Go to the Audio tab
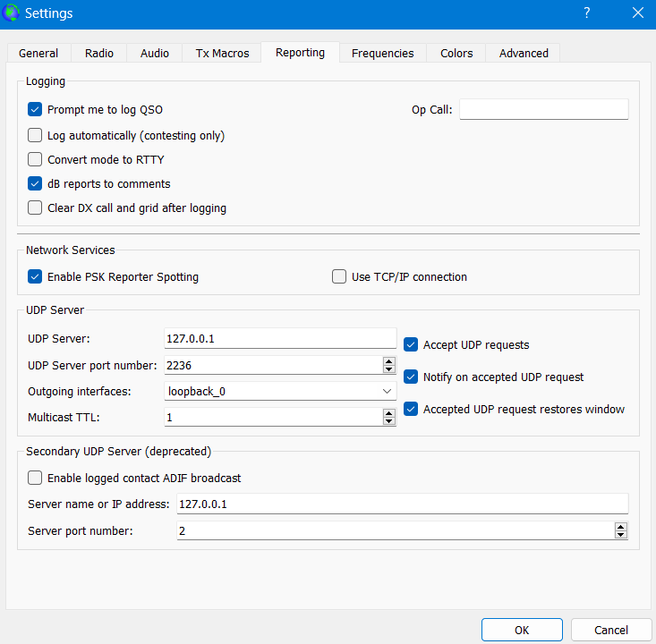 coord(154,53)
